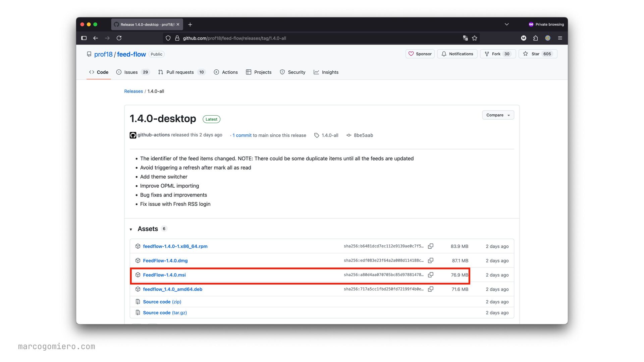Copy sha256 of feedflow-1.4.0-1.x86_64.rpm
644x362 pixels.
click(431, 246)
